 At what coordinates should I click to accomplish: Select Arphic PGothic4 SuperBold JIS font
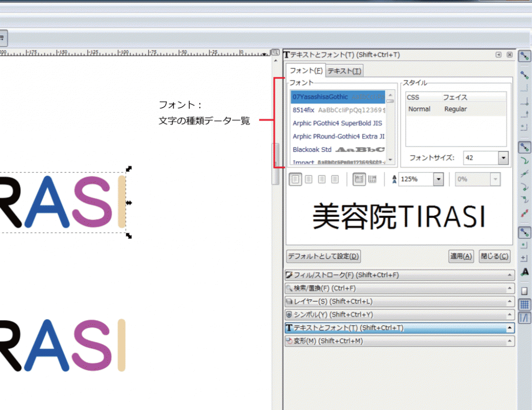click(338, 123)
